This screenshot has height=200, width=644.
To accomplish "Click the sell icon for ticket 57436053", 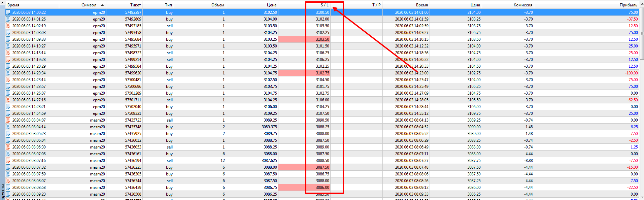I will [8, 147].
